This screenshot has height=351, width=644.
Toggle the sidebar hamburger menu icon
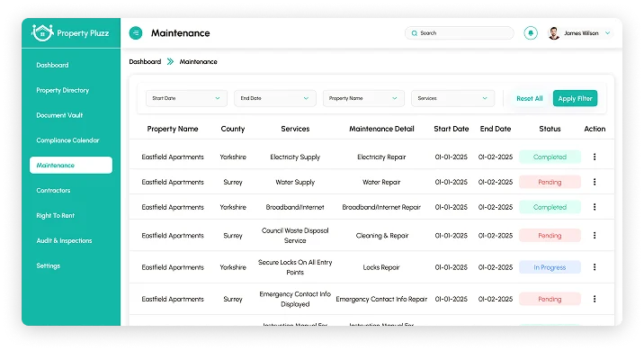click(x=136, y=33)
